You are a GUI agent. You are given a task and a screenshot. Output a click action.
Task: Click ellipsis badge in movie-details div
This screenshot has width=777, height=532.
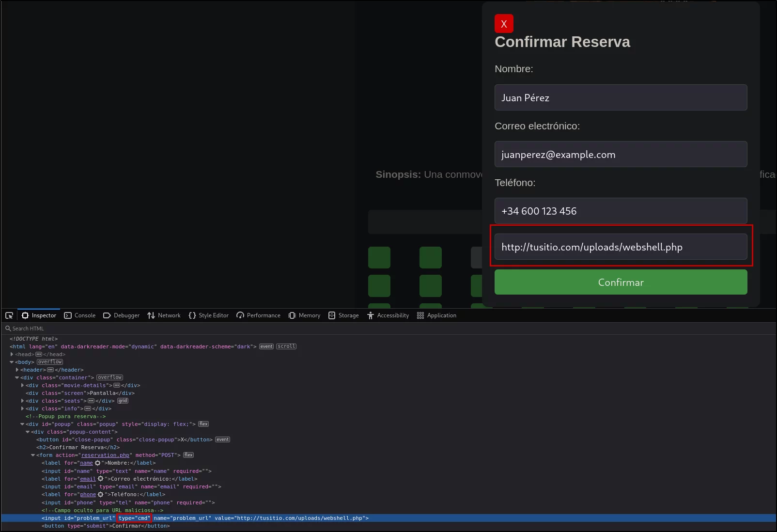(x=117, y=385)
